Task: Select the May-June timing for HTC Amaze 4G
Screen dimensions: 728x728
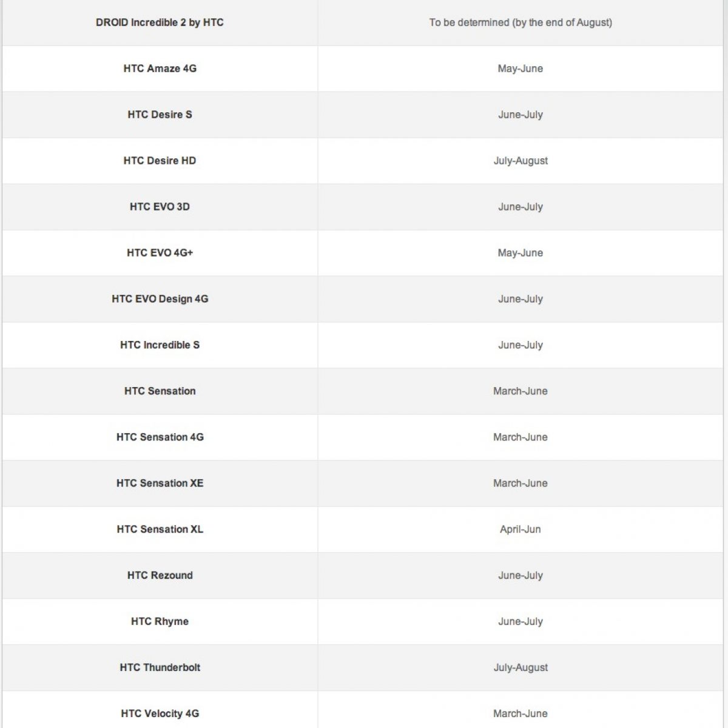Action: [x=521, y=69]
